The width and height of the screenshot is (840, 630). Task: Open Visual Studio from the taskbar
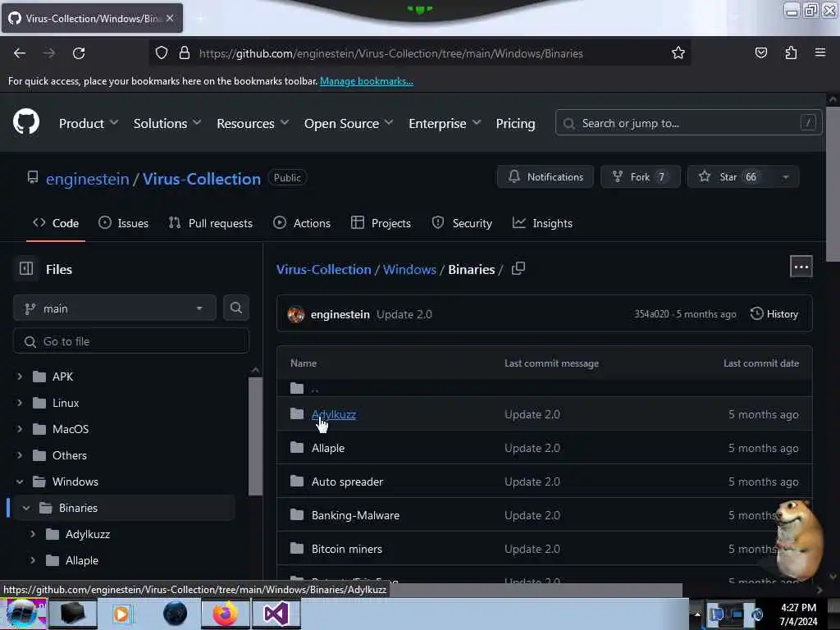276,614
